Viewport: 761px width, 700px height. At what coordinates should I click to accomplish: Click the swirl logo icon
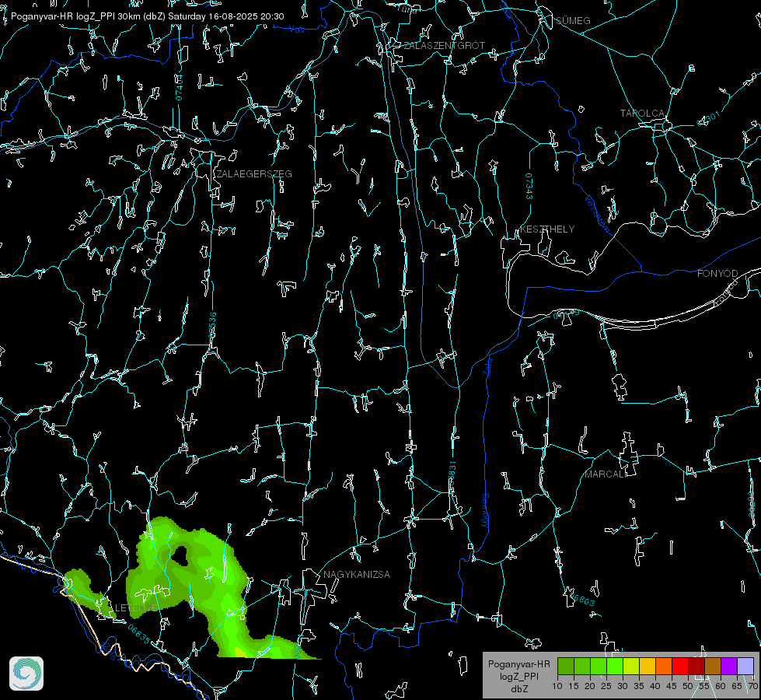coord(26,674)
